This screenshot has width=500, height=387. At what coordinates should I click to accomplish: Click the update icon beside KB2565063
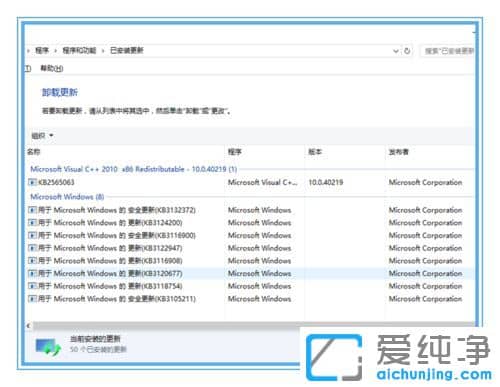point(32,182)
